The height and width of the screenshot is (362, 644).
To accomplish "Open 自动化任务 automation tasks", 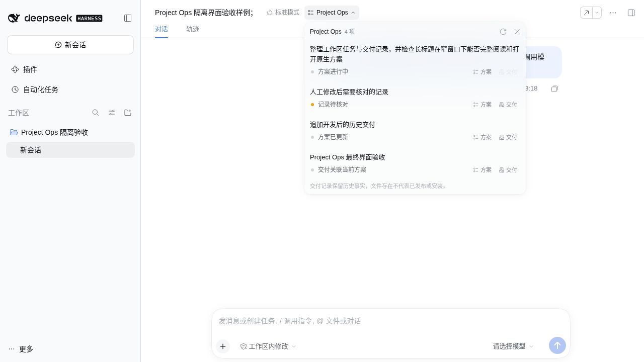I will (x=70, y=89).
